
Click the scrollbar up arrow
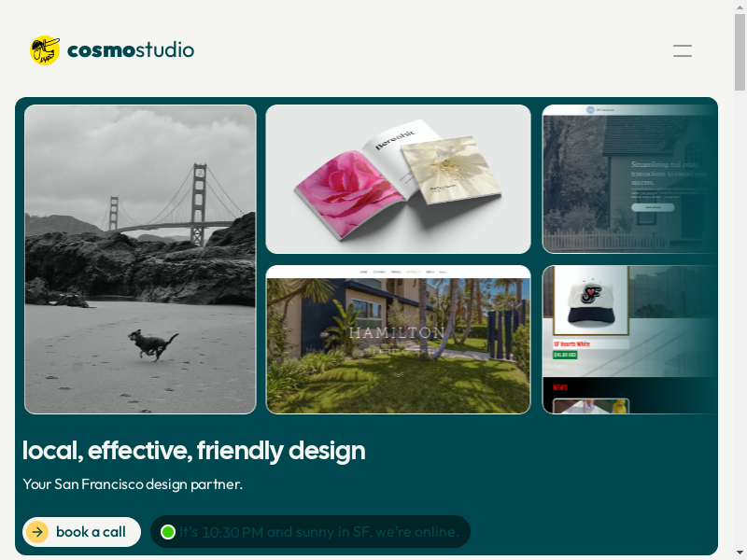point(740,7)
